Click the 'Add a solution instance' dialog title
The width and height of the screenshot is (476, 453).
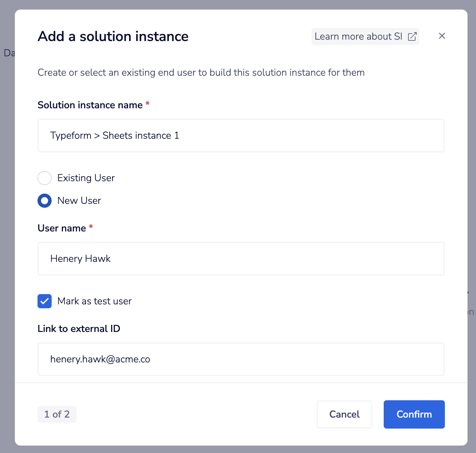pos(113,36)
